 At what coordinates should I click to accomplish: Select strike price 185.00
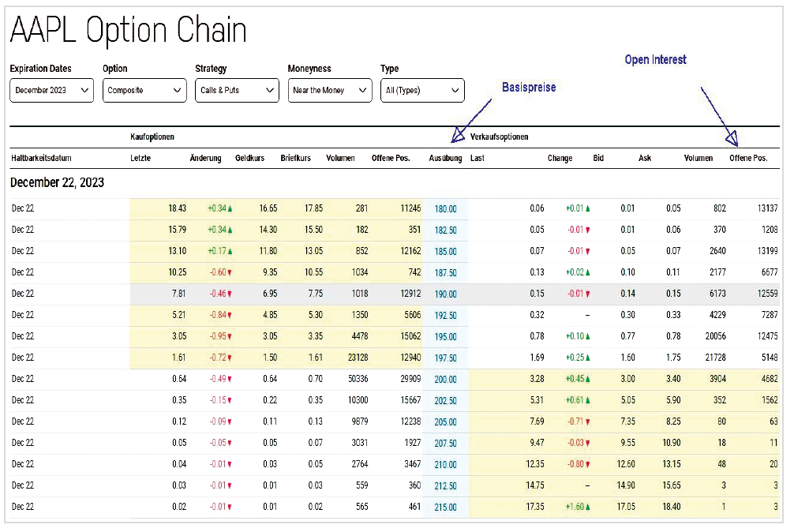point(445,251)
